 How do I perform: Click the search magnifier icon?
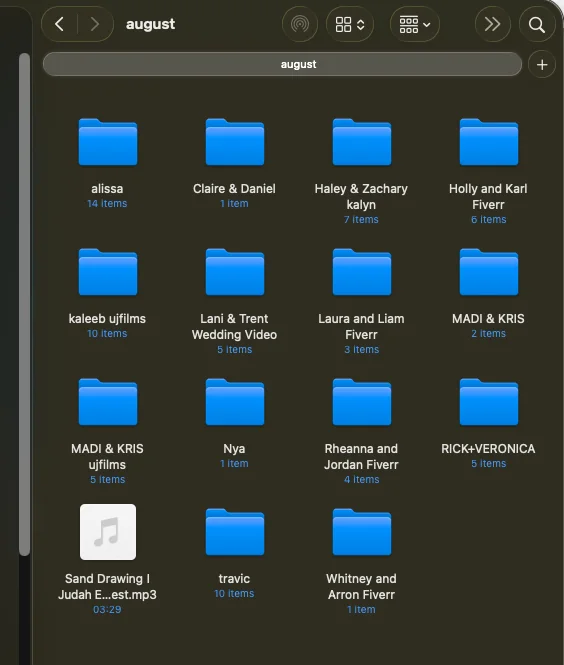[537, 25]
